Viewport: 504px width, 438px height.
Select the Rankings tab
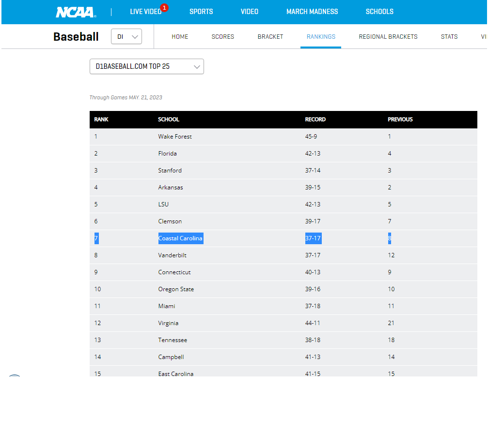(321, 37)
